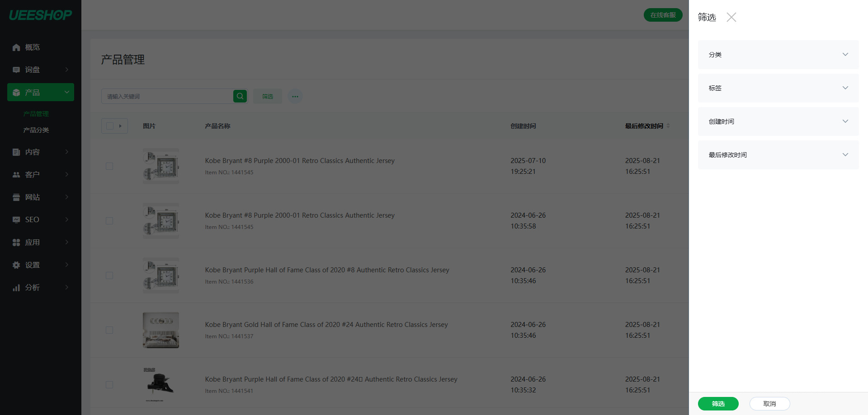The height and width of the screenshot is (415, 868).
Task: Apply filters with green 筛选 button
Action: tap(718, 404)
